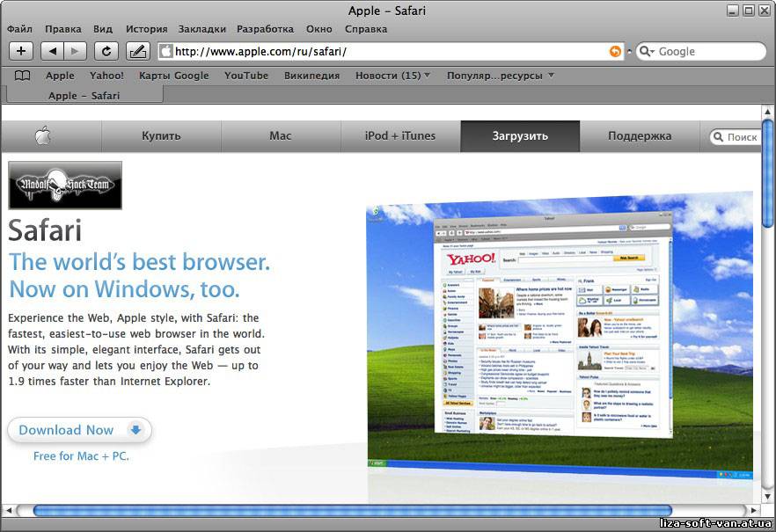Click the vertical scrollbar down arrow
Screen dimensions: 776x532
(x=767, y=497)
